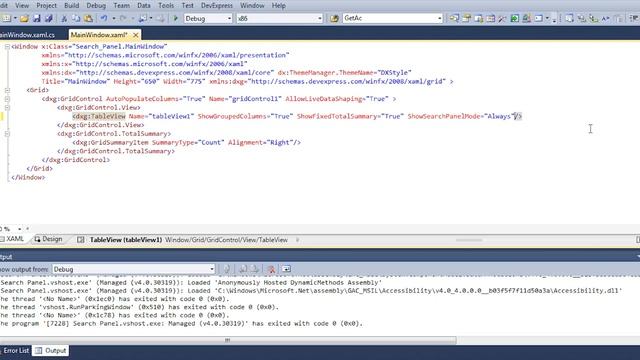Image resolution: width=640 pixels, height=360 pixels.
Task: Collapse the dxg:GridControl outline node
Action: coord(7,99)
